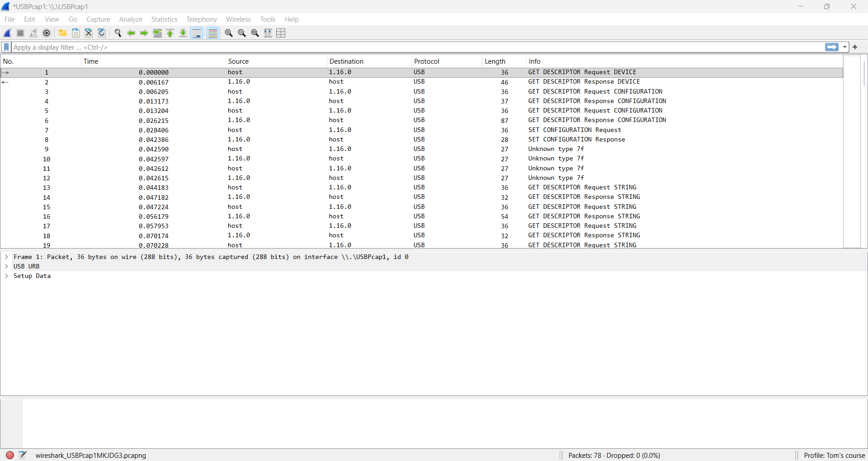This screenshot has width=868, height=461.
Task: Click Resize columns to content icon
Action: [x=268, y=33]
